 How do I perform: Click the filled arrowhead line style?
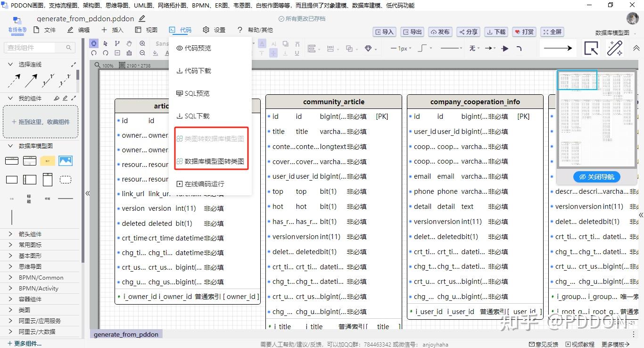point(505,48)
